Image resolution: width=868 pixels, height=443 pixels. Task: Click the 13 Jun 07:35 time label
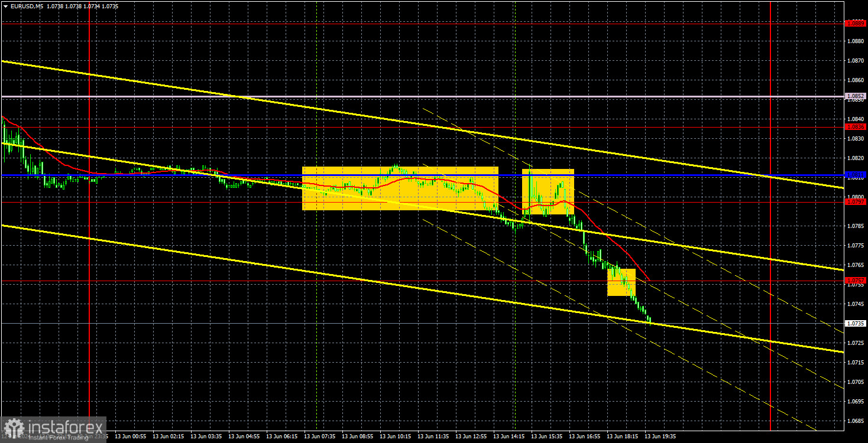coord(319,437)
